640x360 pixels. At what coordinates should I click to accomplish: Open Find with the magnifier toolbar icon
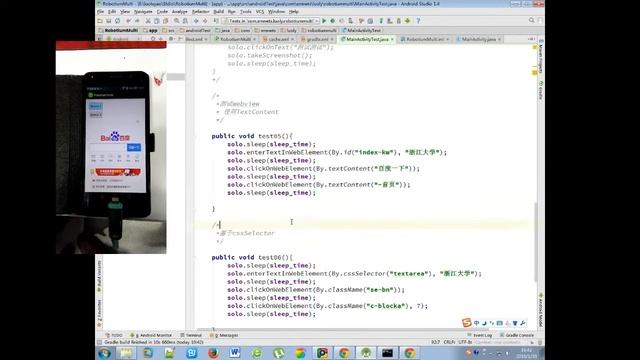[176, 21]
